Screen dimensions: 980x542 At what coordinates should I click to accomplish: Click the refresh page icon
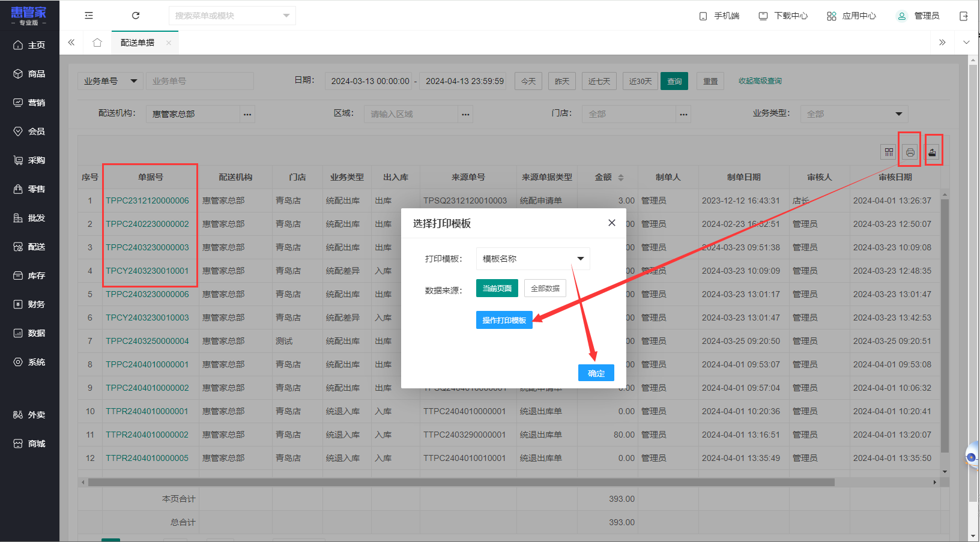point(136,16)
